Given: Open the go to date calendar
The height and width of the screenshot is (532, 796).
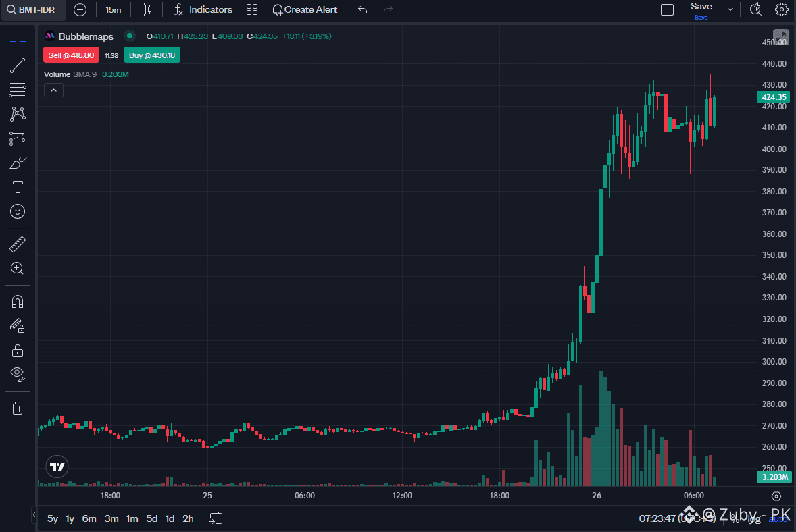Looking at the screenshot, I should point(216,518).
